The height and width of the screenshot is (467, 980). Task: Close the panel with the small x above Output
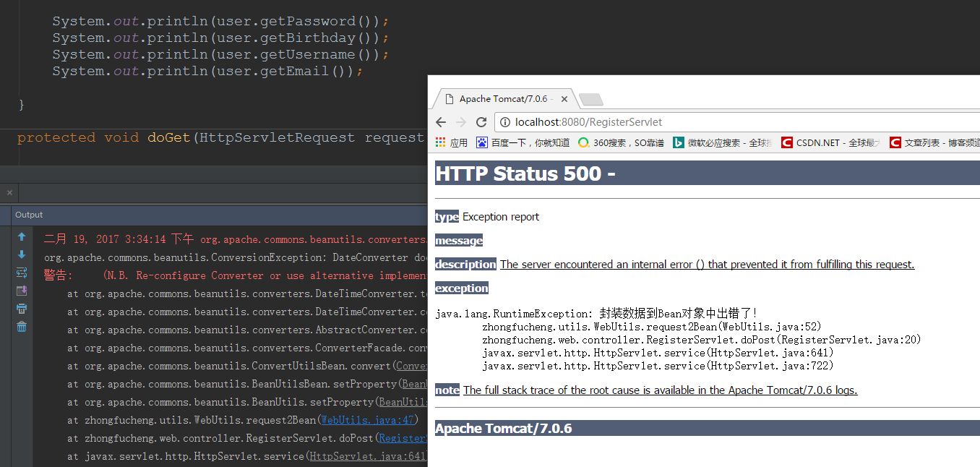point(9,193)
